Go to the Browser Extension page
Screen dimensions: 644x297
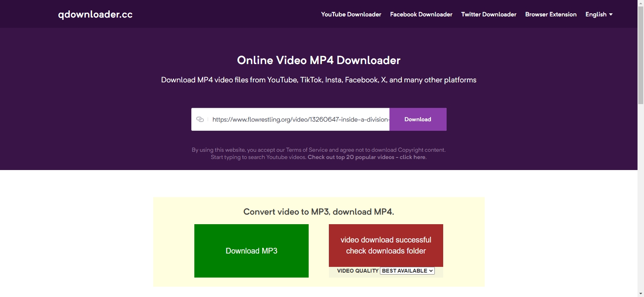[551, 14]
